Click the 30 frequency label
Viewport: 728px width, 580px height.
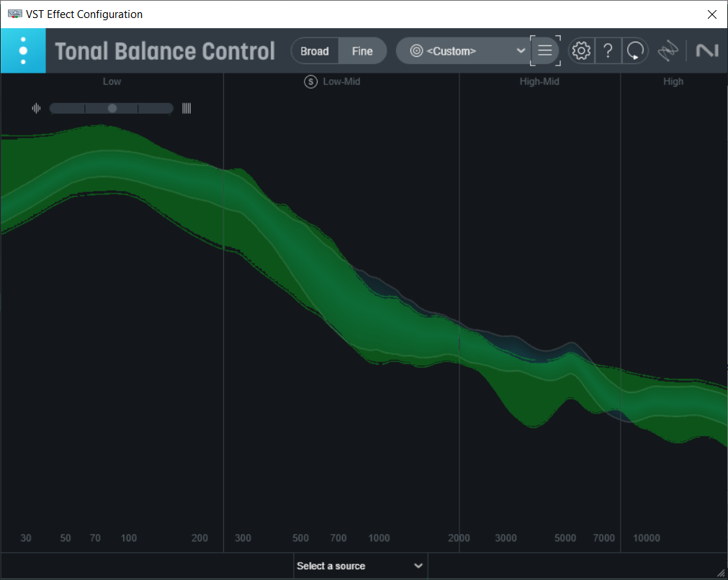[x=26, y=538]
